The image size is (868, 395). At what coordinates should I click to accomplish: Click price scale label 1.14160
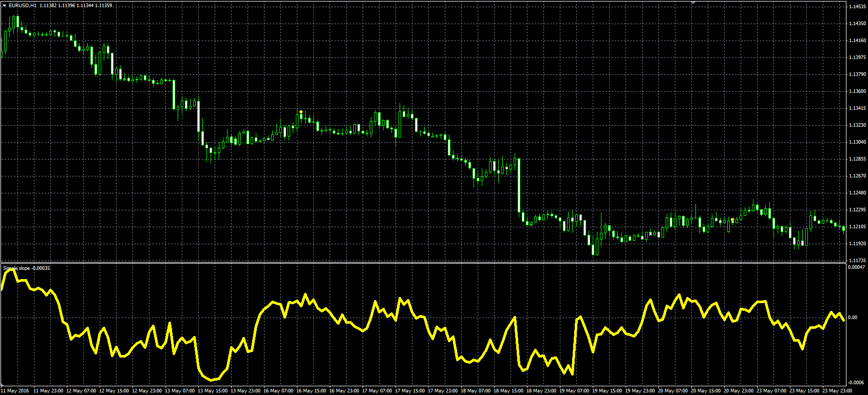tap(858, 41)
